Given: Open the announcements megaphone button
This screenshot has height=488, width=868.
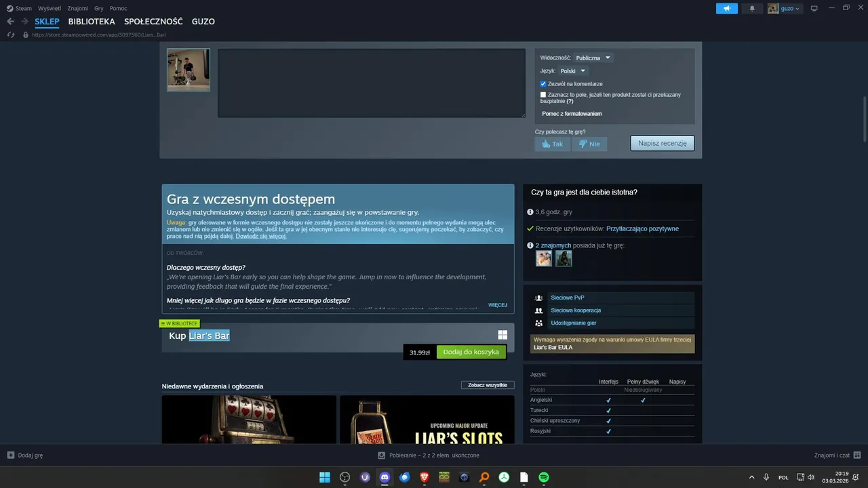Looking at the screenshot, I should click(726, 8).
